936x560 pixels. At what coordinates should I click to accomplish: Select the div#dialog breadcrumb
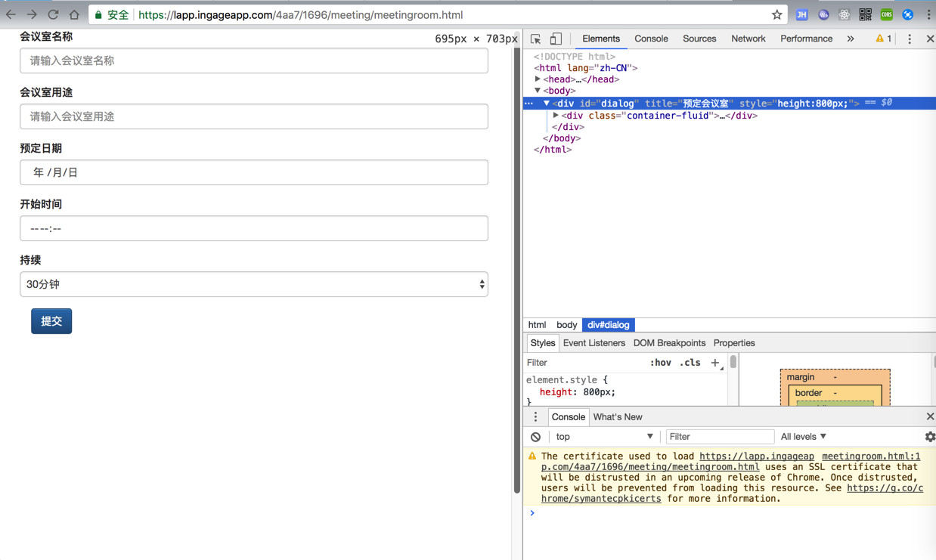click(609, 325)
